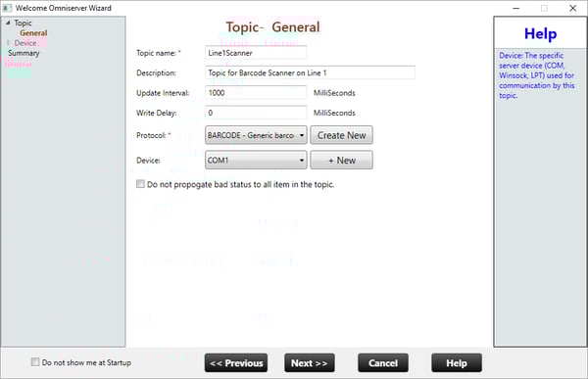Click the Update Interval field
The height and width of the screenshot is (379, 588).
[x=256, y=93]
